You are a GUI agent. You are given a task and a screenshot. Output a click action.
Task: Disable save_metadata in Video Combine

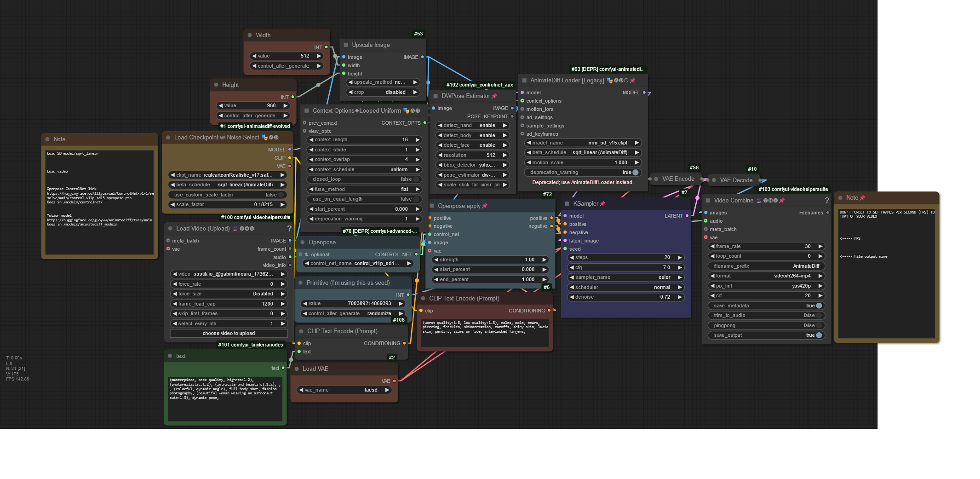point(819,306)
